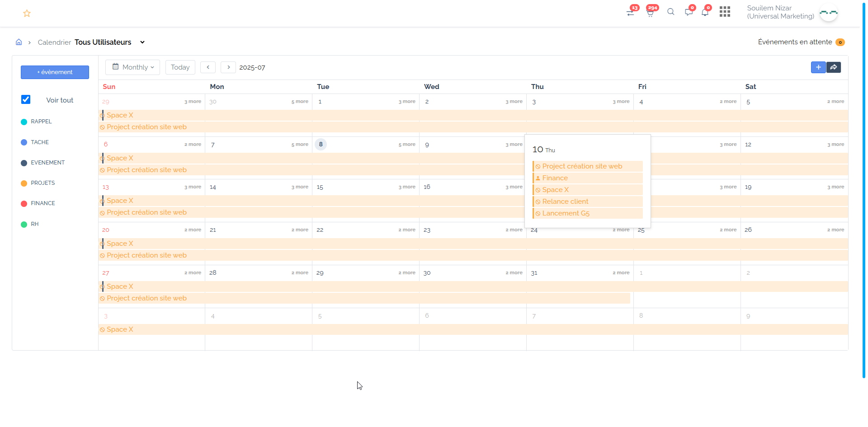
Task: Click the Today button
Action: pyautogui.click(x=180, y=67)
